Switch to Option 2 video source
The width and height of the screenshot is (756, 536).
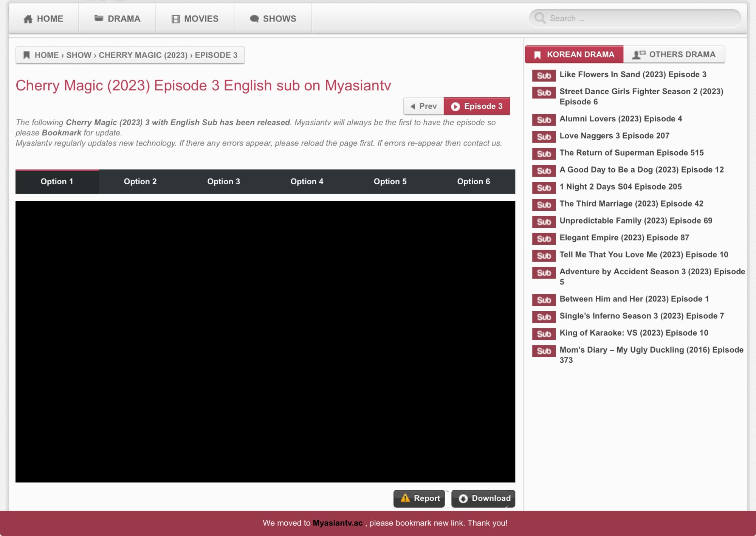point(140,182)
